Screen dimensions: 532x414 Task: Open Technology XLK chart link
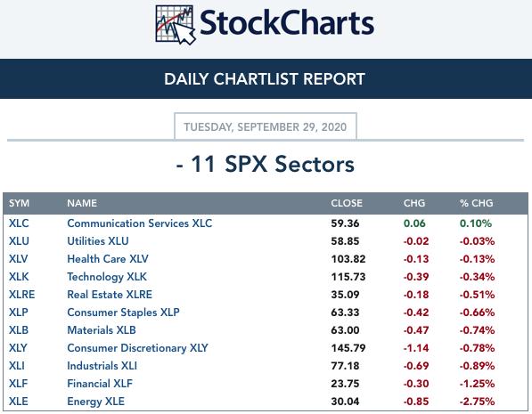(107, 277)
